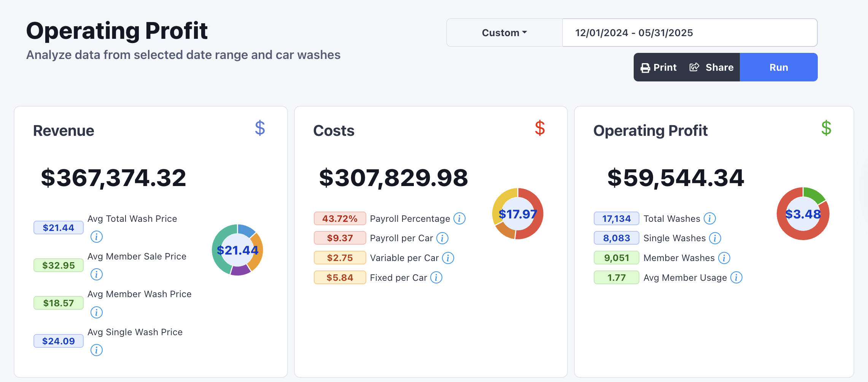Click the $2.75 badge
This screenshot has height=382, width=868.
pos(340,258)
